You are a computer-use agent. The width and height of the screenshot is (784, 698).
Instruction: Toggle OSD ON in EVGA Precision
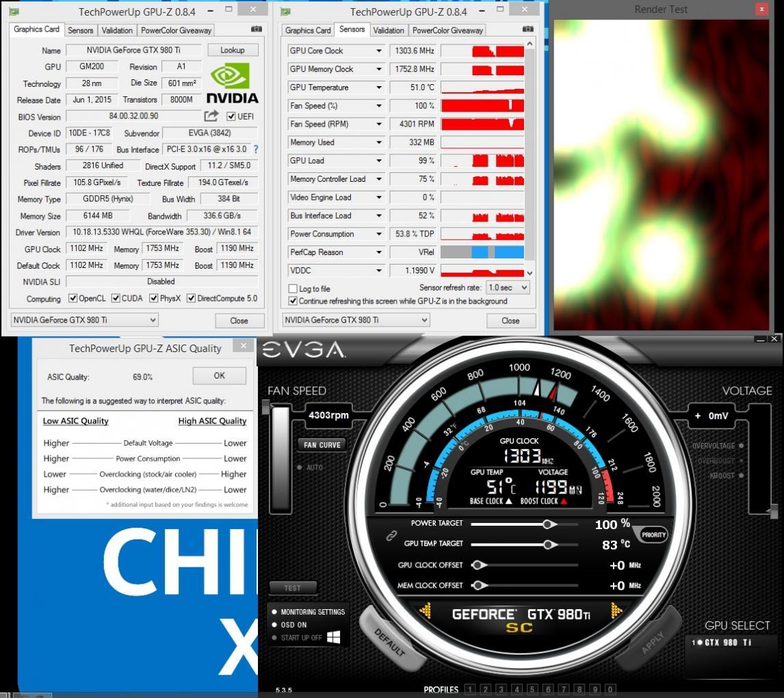pyautogui.click(x=289, y=625)
